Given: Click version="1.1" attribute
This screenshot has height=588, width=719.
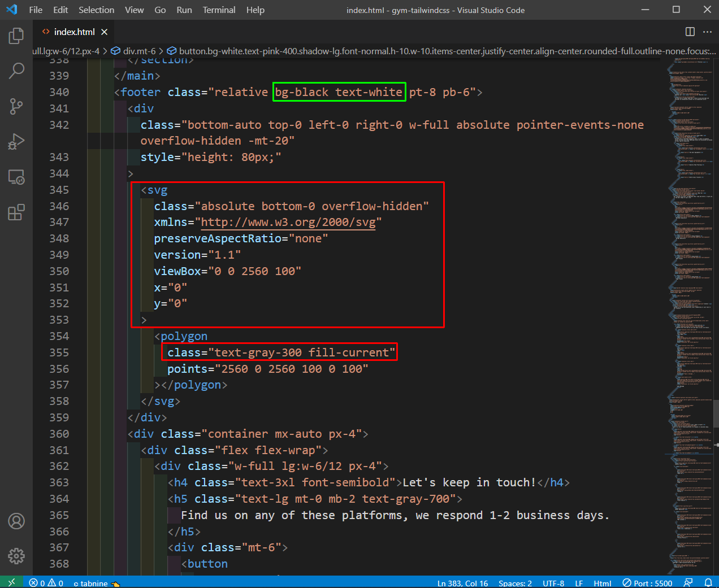Looking at the screenshot, I should [198, 255].
